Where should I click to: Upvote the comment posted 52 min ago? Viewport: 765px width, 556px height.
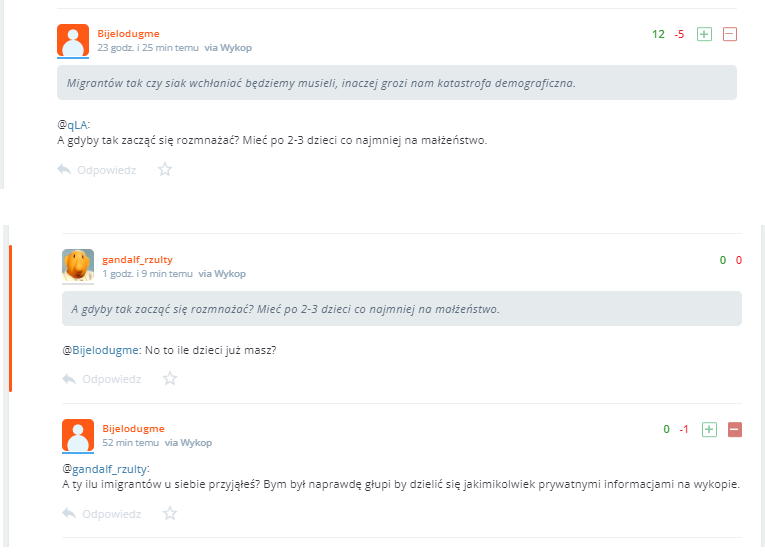point(709,429)
